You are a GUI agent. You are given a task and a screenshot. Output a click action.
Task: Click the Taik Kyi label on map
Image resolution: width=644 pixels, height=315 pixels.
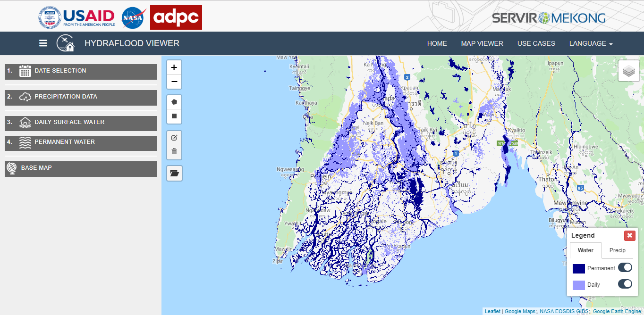pyautogui.click(x=427, y=130)
